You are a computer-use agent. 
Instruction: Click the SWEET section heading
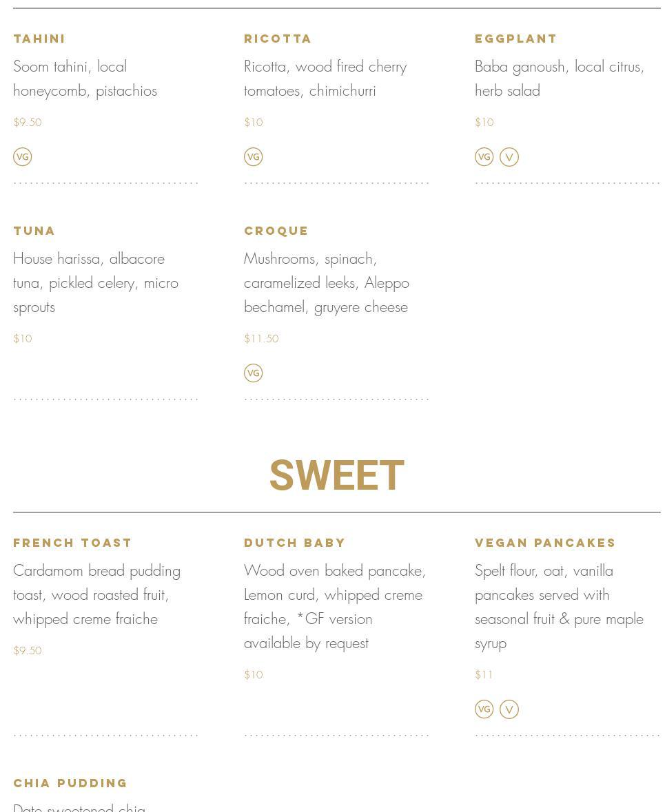[337, 475]
